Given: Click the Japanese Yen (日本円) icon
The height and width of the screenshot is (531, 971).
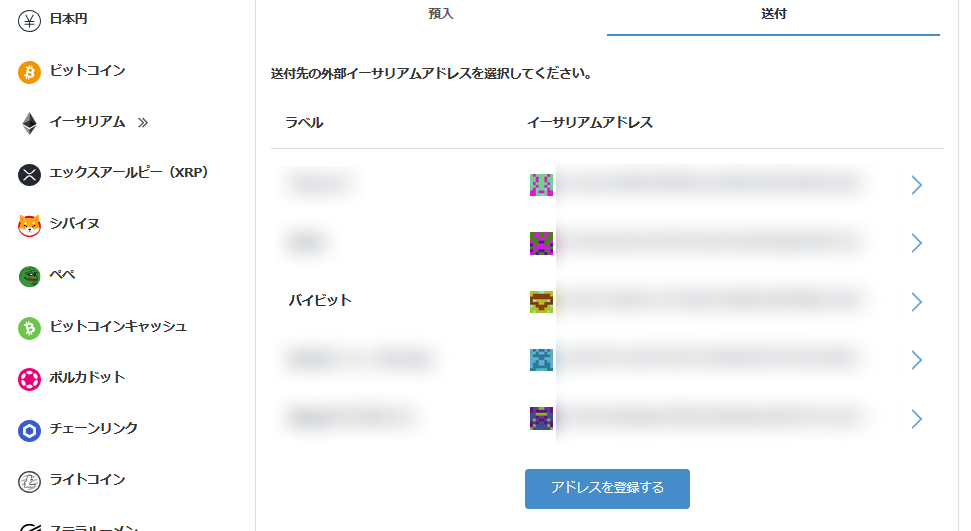Looking at the screenshot, I should (29, 21).
